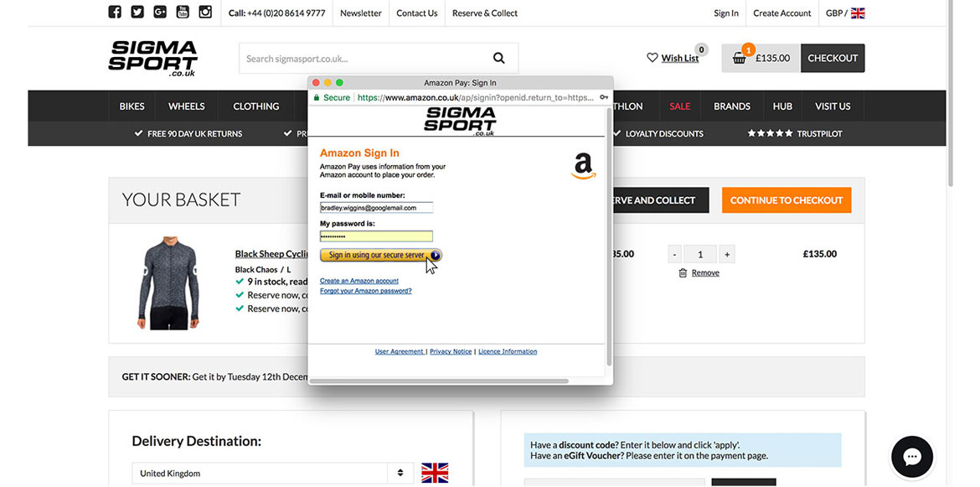Viewport: 980px width, 487px height.
Task: Click the popup address bar URL
Action: tap(475, 97)
